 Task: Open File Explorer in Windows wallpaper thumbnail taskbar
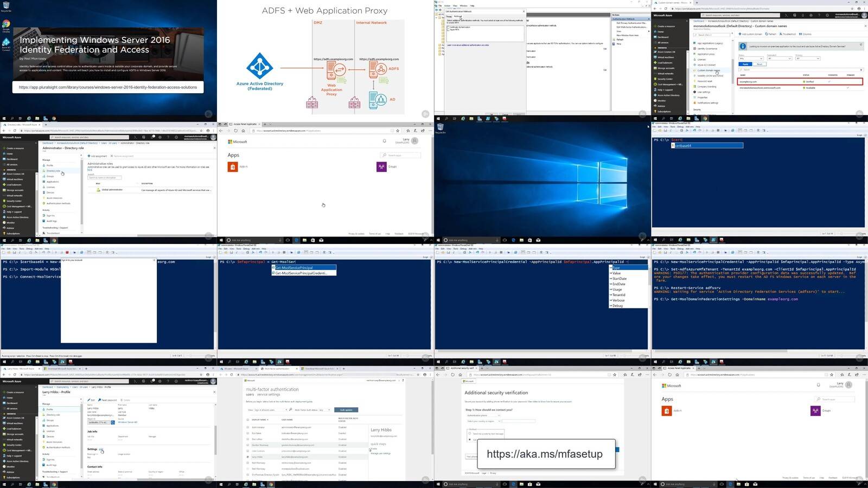click(521, 240)
